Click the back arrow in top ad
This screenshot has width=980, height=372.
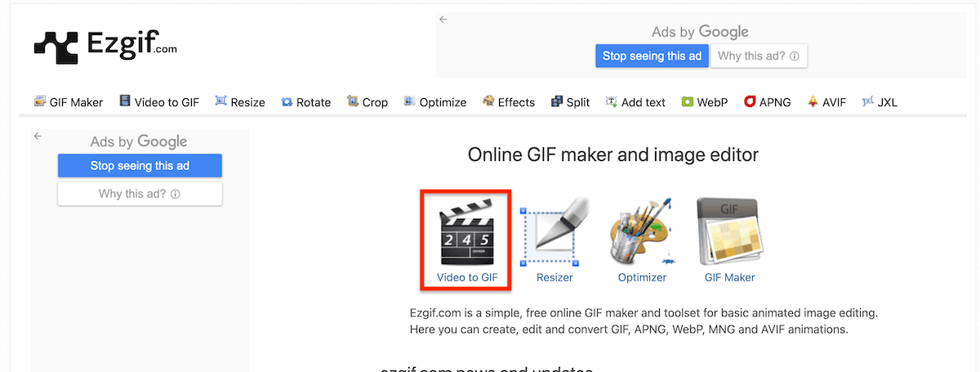[x=443, y=20]
